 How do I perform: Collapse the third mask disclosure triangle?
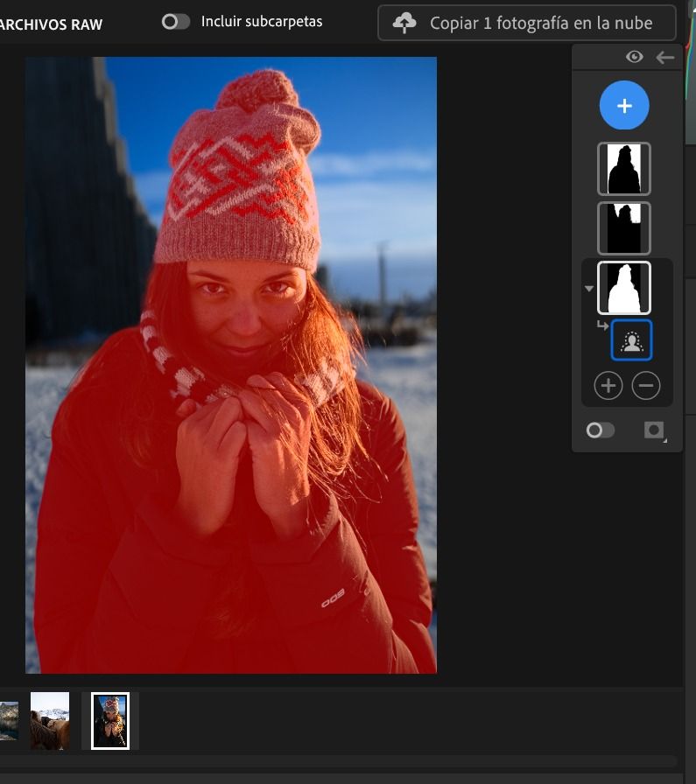tap(589, 289)
